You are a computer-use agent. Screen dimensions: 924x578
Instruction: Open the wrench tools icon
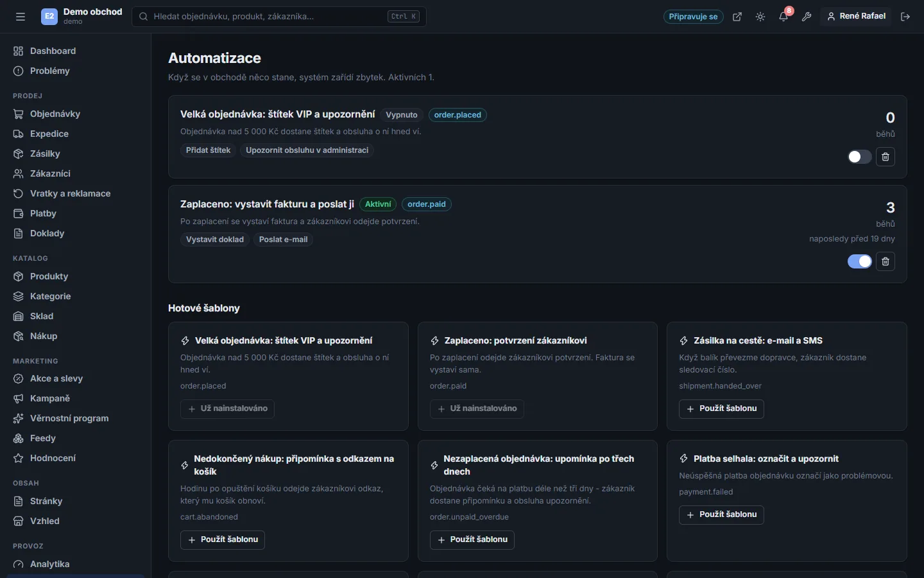click(807, 17)
